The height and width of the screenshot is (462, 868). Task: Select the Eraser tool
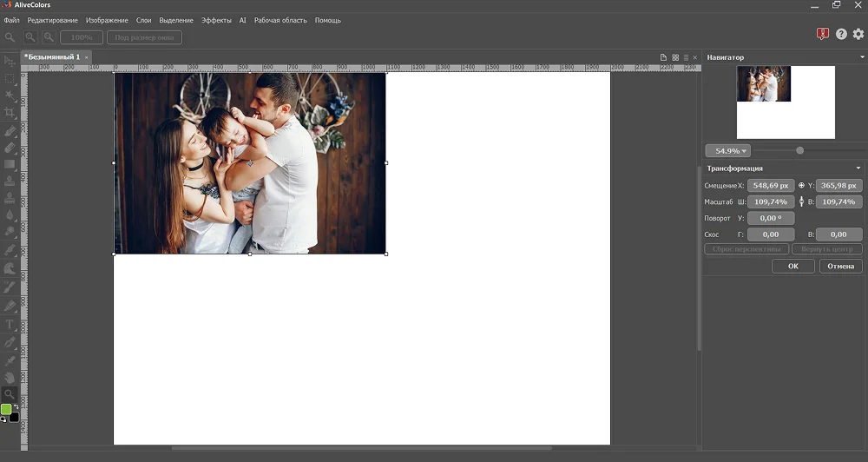[10, 148]
